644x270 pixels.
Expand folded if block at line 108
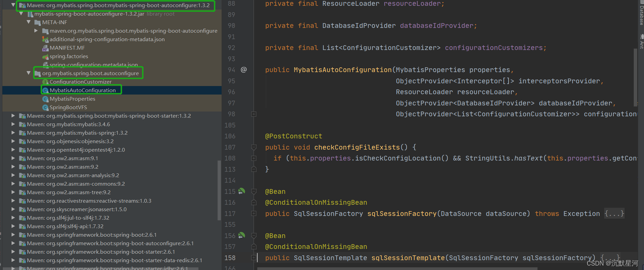pos(254,158)
